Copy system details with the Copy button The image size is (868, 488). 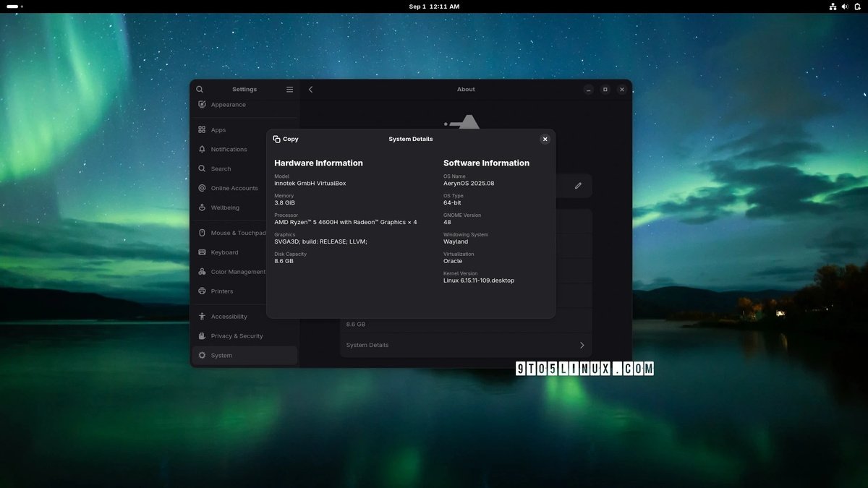tap(286, 139)
